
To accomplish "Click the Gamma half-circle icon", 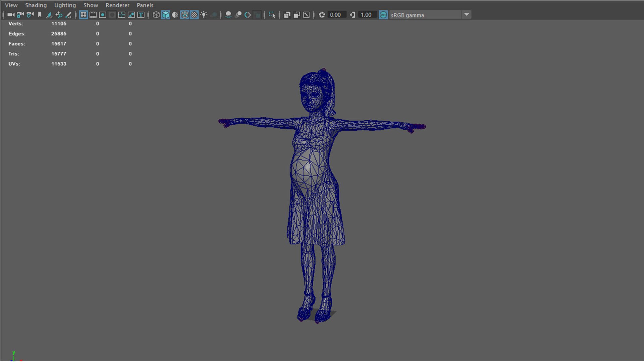I will pos(353,15).
